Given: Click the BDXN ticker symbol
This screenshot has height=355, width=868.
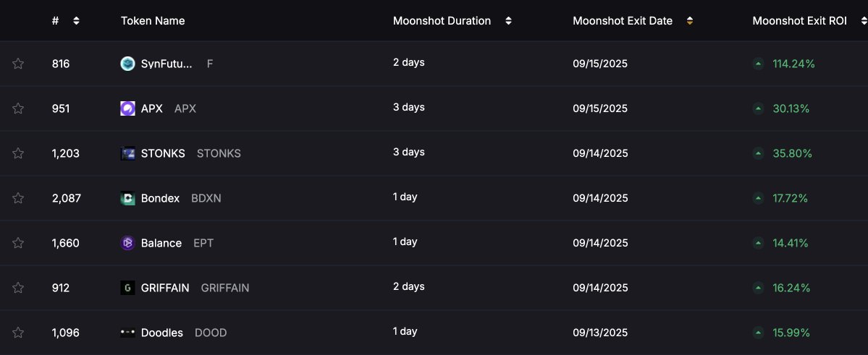Looking at the screenshot, I should click(x=206, y=198).
